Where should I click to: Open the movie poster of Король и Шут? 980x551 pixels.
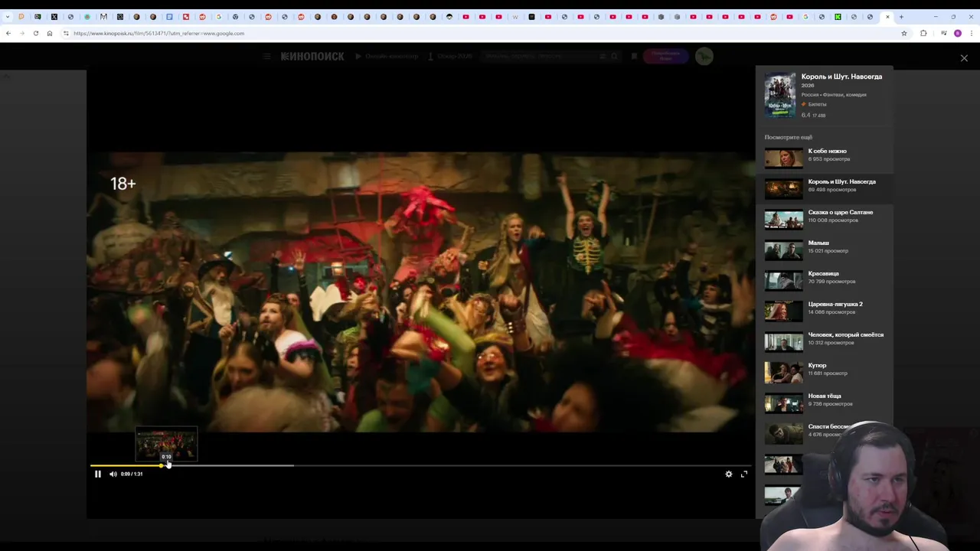(780, 95)
